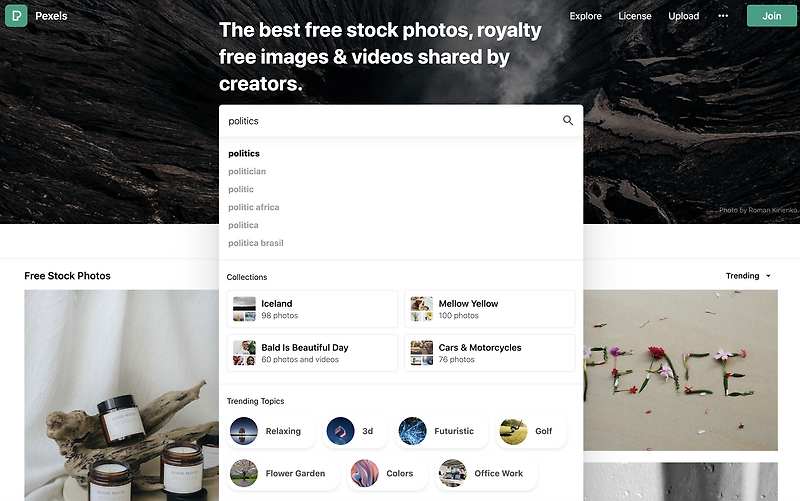800x501 pixels.
Task: Open the Iceland collection card
Action: pos(312,309)
